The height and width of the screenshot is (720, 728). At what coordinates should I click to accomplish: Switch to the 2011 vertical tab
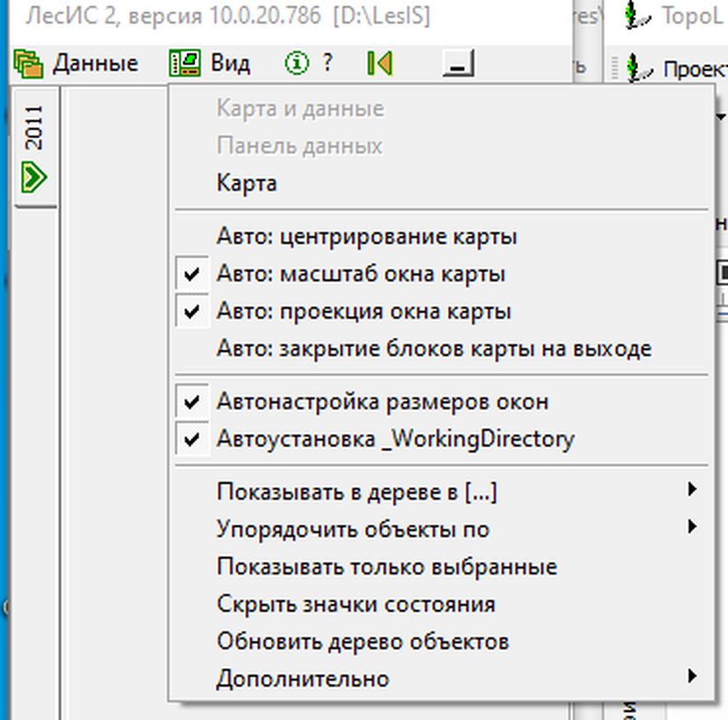33,128
